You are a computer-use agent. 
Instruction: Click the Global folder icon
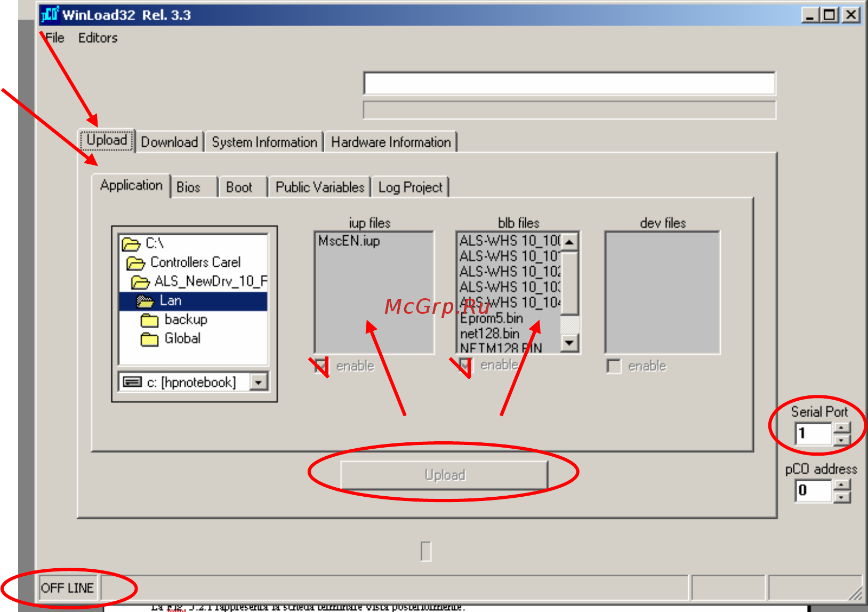coord(149,339)
